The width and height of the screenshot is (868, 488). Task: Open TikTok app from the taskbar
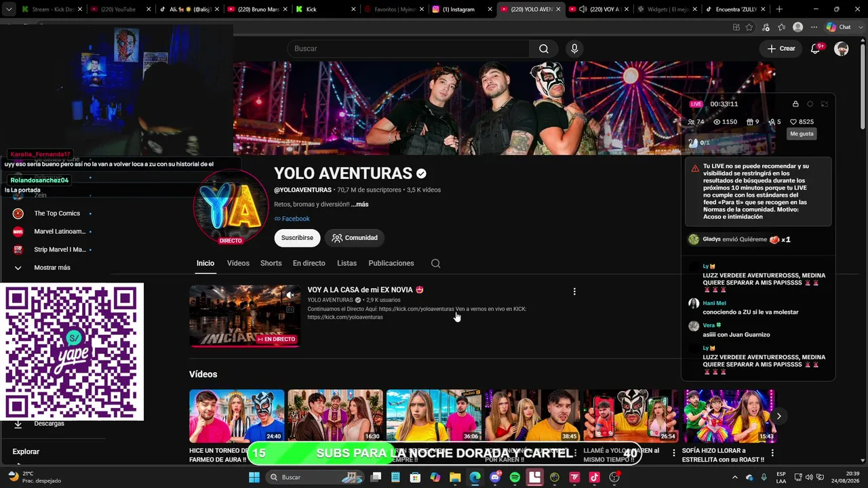[x=595, y=477]
